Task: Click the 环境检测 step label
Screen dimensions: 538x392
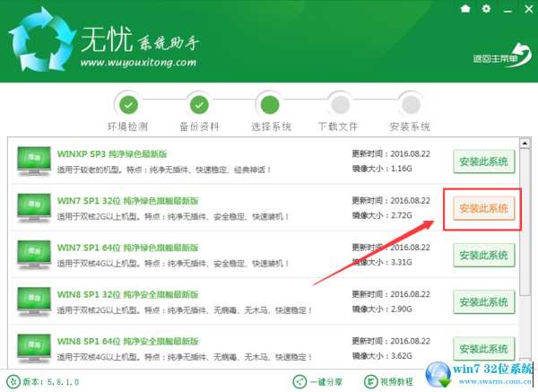Action: click(x=127, y=126)
